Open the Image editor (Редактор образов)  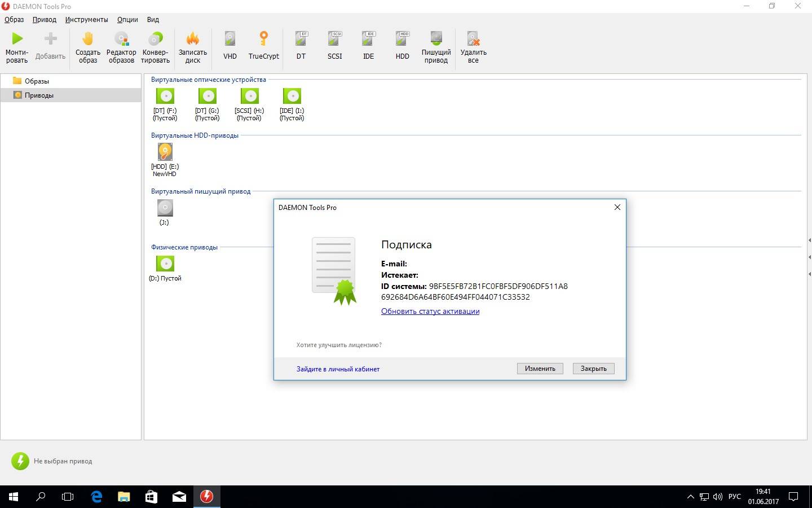click(x=121, y=38)
